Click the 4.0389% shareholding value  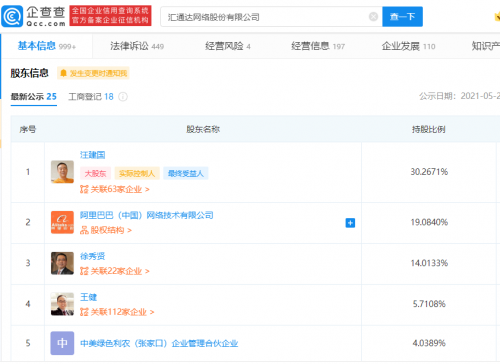coord(429,343)
